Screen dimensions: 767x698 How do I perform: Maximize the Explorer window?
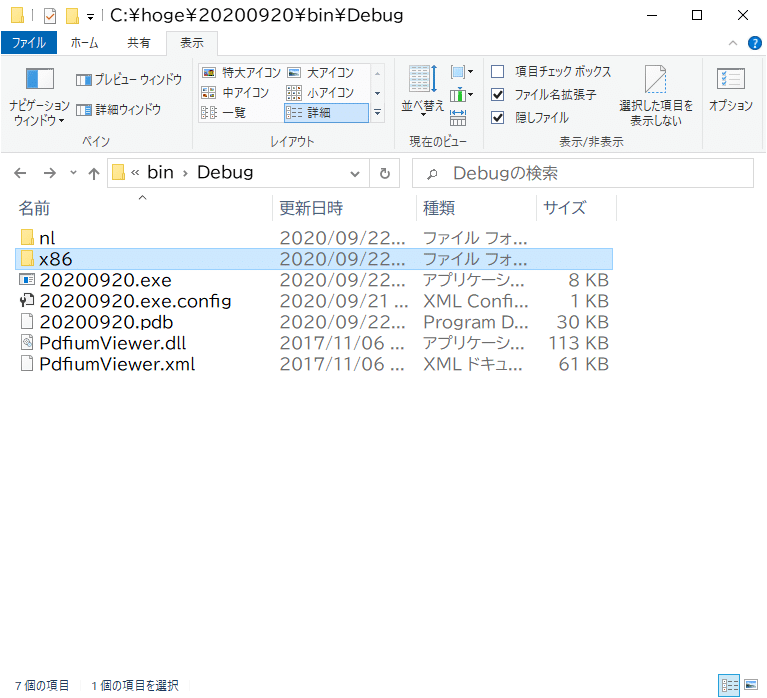(x=697, y=16)
